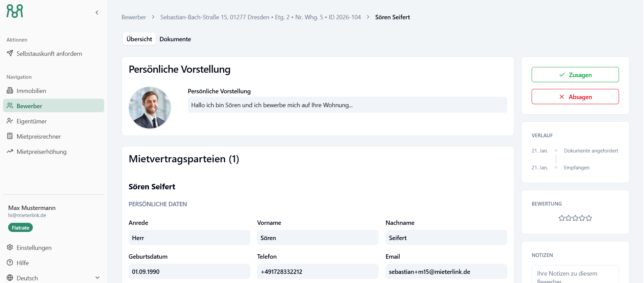The height and width of the screenshot is (283, 644).
Task: Click into the Notizen text field
Action: coord(575,276)
